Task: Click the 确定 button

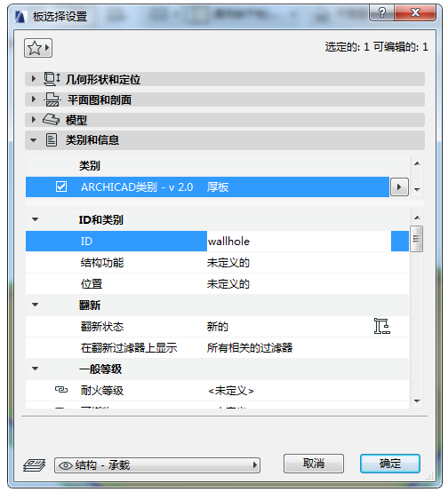Action: (x=390, y=464)
